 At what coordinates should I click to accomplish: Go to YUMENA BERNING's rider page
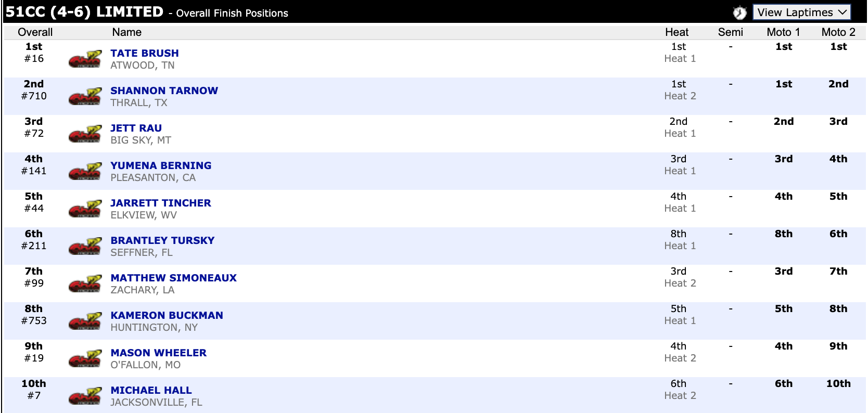click(161, 165)
